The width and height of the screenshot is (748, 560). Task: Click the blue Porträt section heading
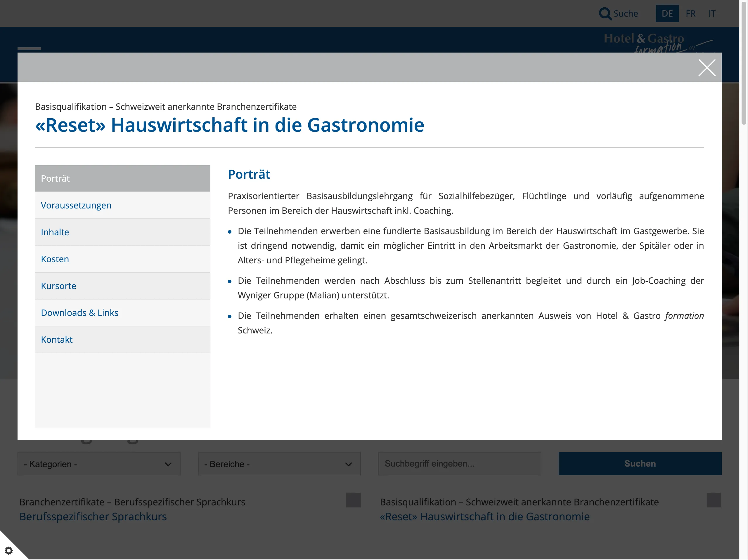click(x=249, y=174)
